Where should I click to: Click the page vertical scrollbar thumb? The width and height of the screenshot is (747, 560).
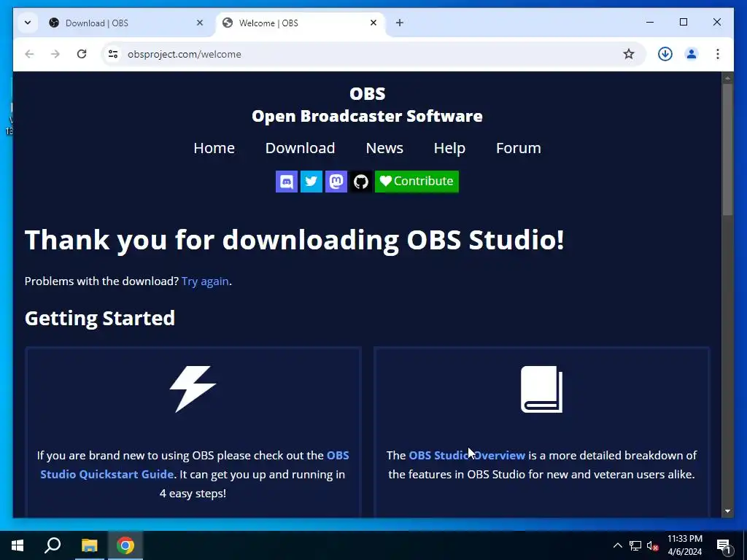727,149
